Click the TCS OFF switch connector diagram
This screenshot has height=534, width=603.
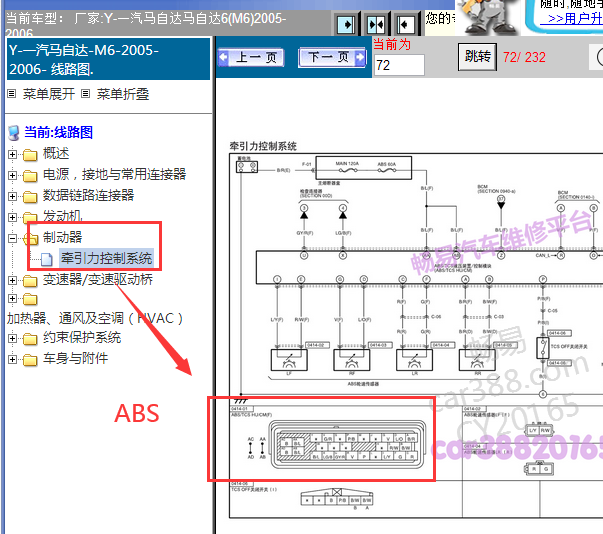[x=336, y=497]
